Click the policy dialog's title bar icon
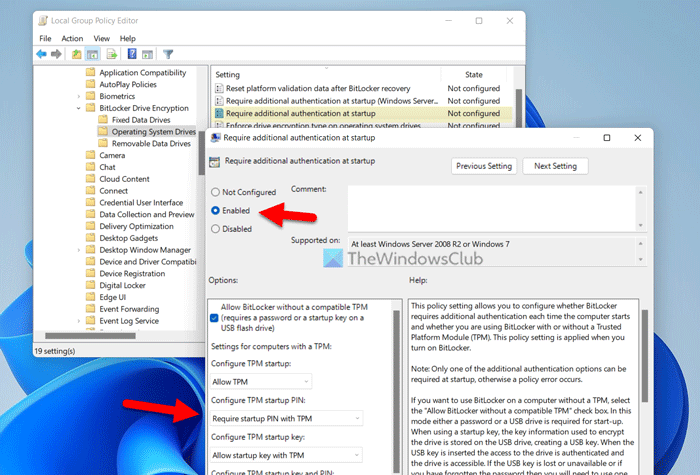The image size is (700, 475). click(216, 138)
